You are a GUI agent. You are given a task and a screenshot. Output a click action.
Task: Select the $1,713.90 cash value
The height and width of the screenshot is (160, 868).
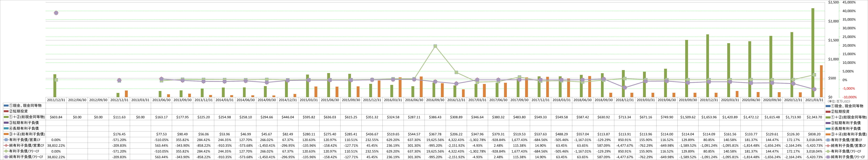click(x=793, y=117)
